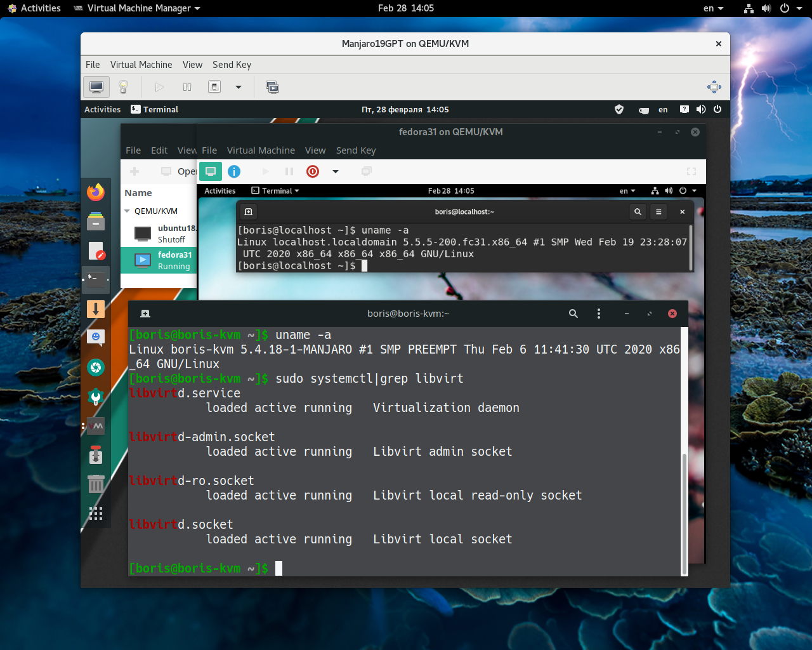The width and height of the screenshot is (812, 650).
Task: Open the terminal app from the dock
Action: 96,279
